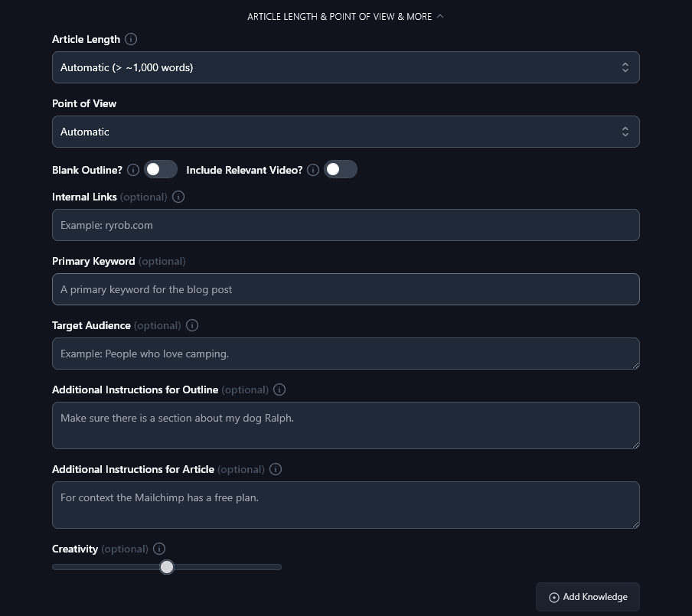This screenshot has height=616, width=692.
Task: Click info icon next to Target Audience
Action: point(192,325)
